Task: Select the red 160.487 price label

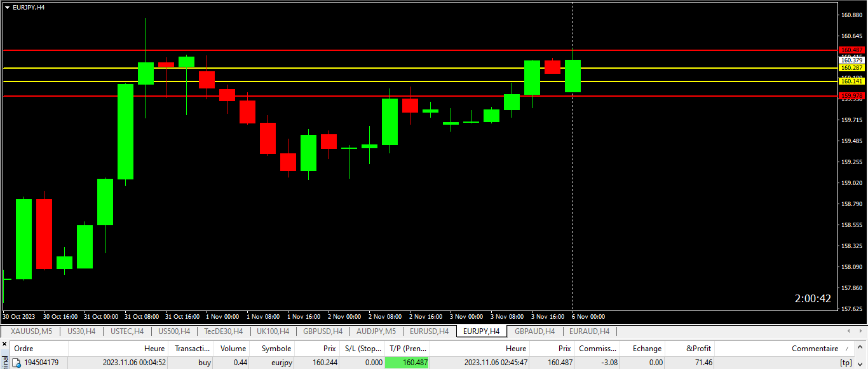Action: point(851,50)
